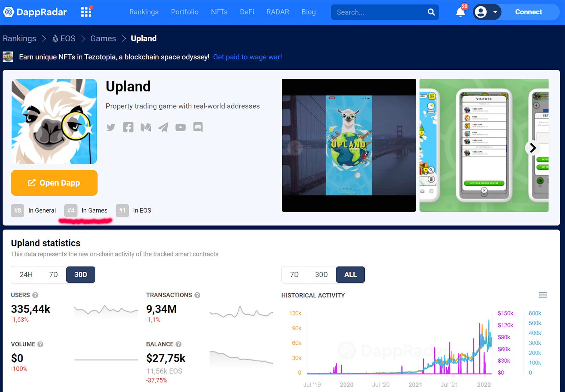565x392 pixels.
Task: Click the Tezotopia ad thumbnail icon
Action: (8, 57)
